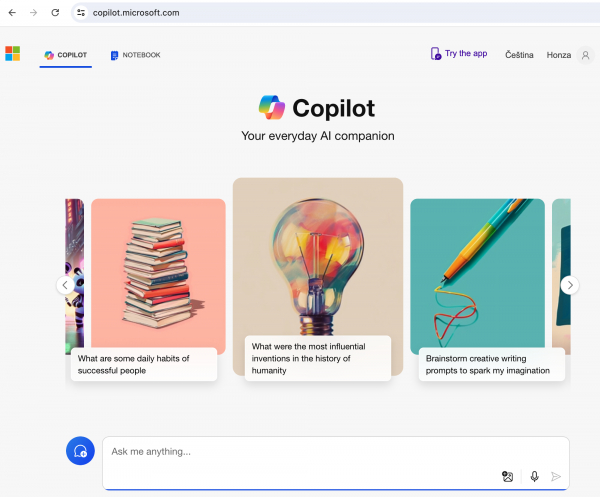Click the phone icon beside Try the app
Viewport: 600px width, 497px height.
(x=435, y=54)
